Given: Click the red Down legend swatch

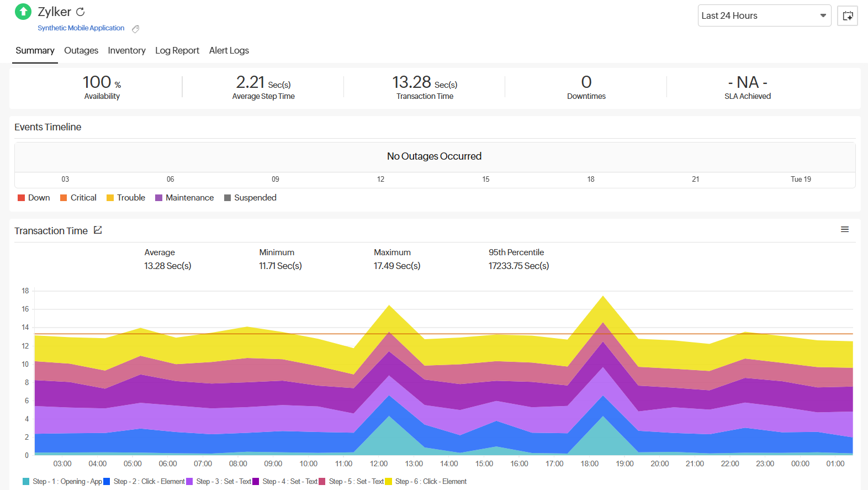Looking at the screenshot, I should [x=21, y=198].
